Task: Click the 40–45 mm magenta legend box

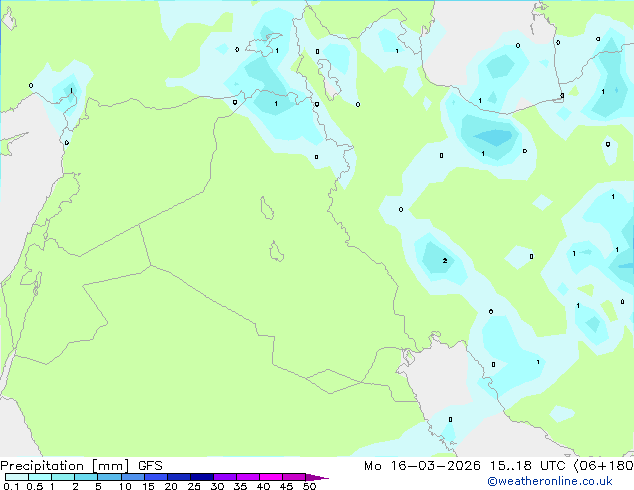Action: tap(271, 477)
